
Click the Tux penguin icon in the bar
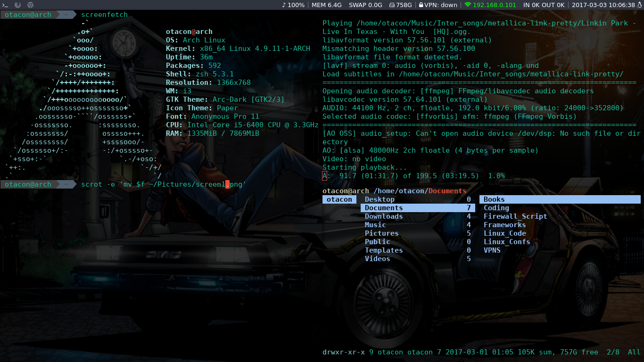tap(640, 5)
